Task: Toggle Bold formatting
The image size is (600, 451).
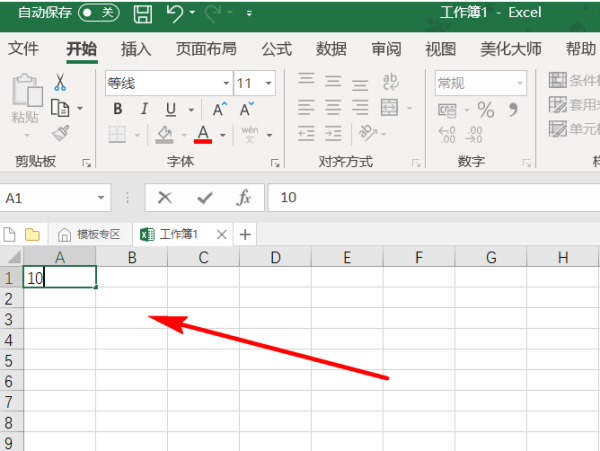Action: [x=118, y=109]
